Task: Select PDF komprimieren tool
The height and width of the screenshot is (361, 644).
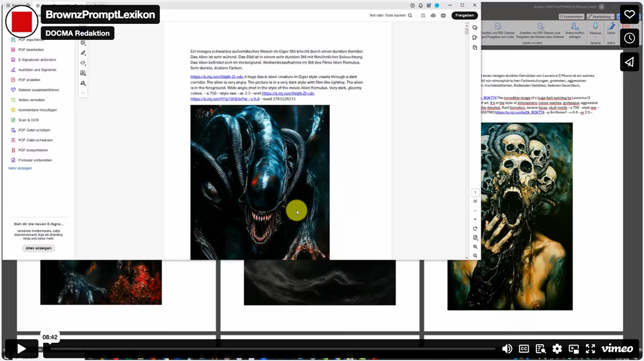Action: coord(35,150)
